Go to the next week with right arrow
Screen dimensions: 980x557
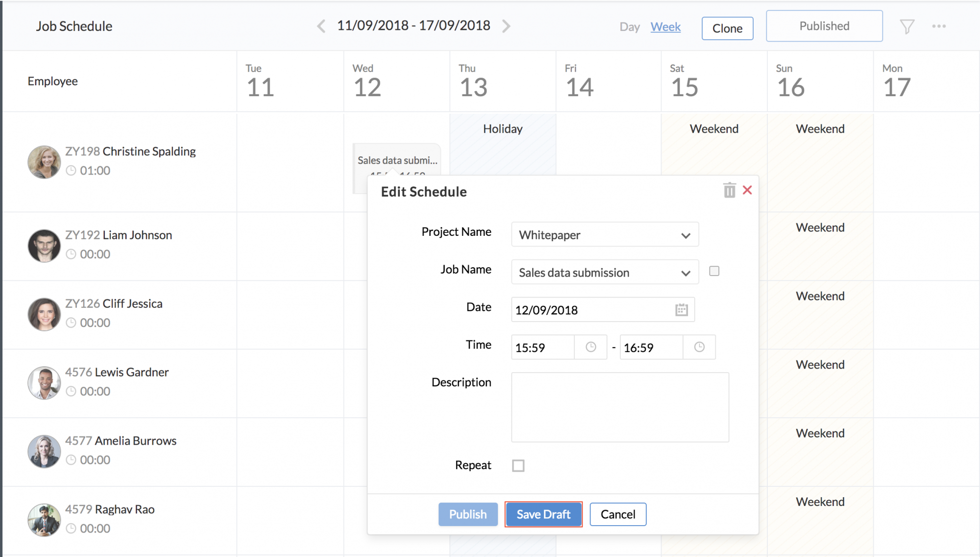click(507, 26)
